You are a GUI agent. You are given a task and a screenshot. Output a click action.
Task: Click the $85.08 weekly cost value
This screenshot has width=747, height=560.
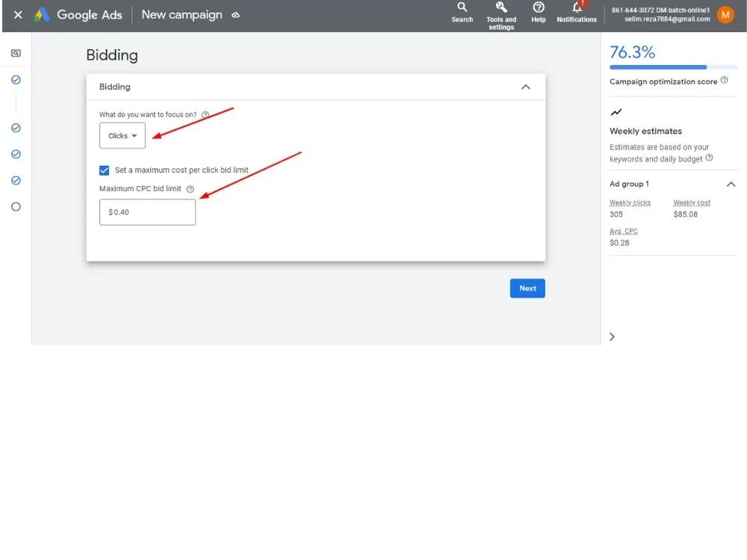[685, 214]
